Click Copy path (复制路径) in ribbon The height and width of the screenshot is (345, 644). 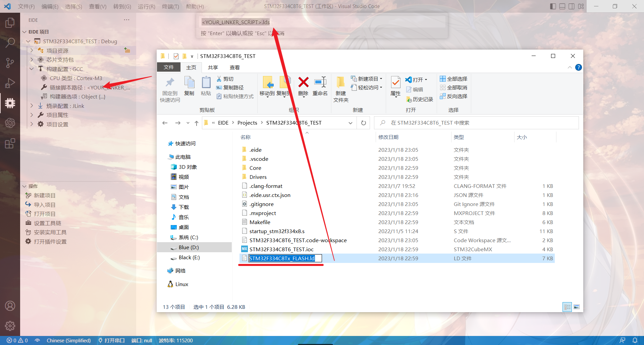coord(230,87)
